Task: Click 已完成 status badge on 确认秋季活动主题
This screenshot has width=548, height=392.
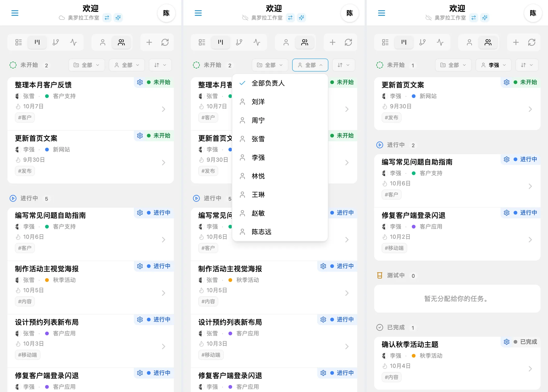Action: point(526,342)
